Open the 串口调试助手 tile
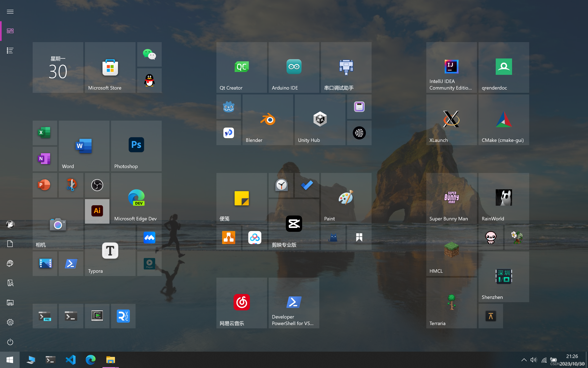This screenshot has height=368, width=588. tap(346, 67)
